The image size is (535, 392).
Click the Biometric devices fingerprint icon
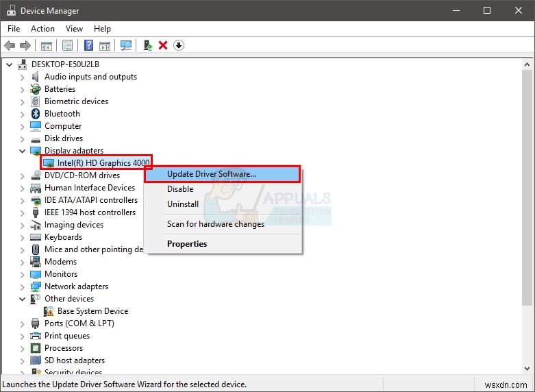pos(36,101)
